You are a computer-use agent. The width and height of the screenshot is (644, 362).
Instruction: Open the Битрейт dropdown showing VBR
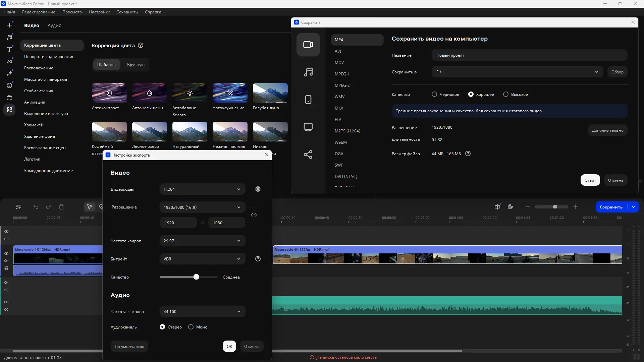(202, 259)
